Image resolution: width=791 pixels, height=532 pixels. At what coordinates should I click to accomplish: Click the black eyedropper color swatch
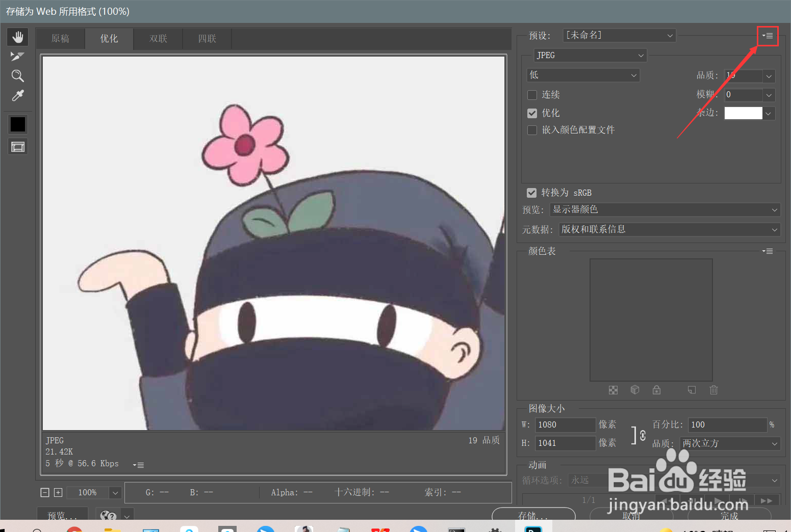click(18, 124)
